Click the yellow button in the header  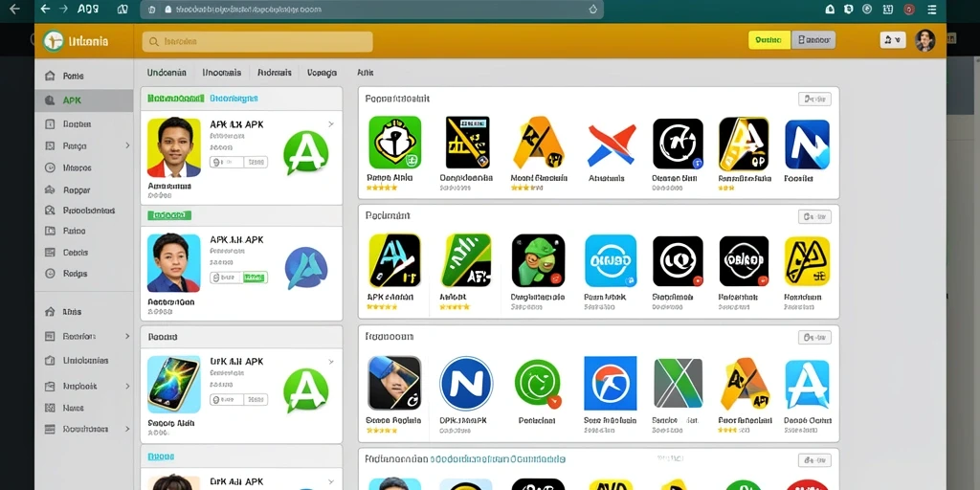(x=768, y=40)
